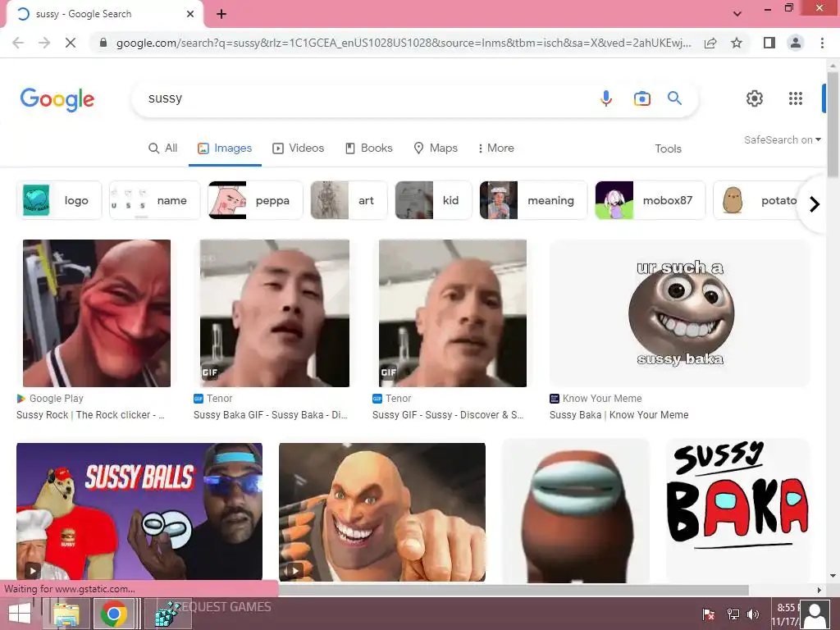This screenshot has height=630, width=840.
Task: Click the address bar URL
Action: 404,43
